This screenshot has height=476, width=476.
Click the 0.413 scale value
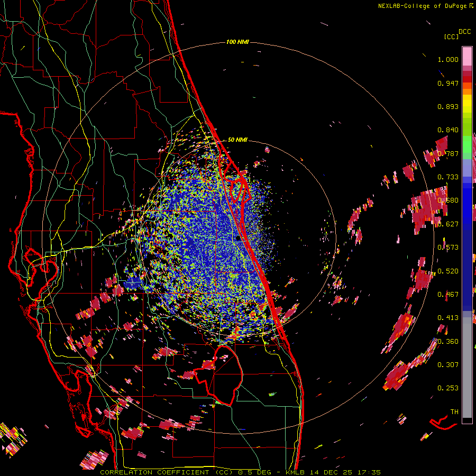click(448, 318)
